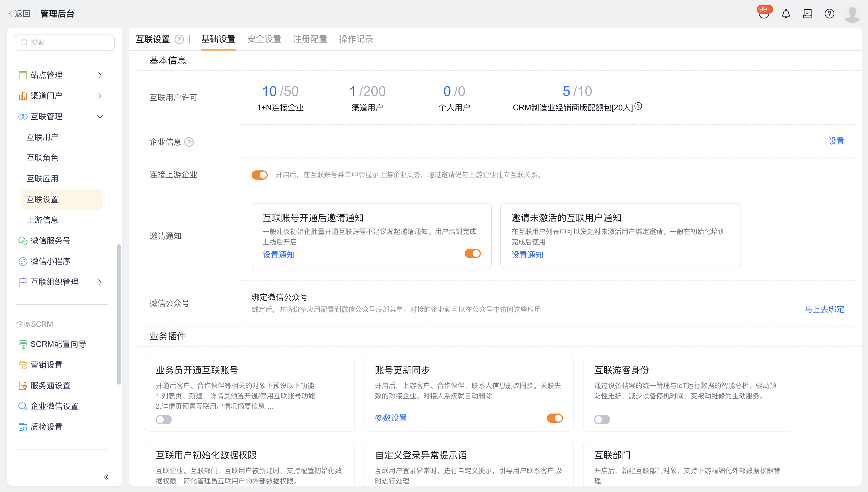
Task: Click the user avatar
Action: 852,14
